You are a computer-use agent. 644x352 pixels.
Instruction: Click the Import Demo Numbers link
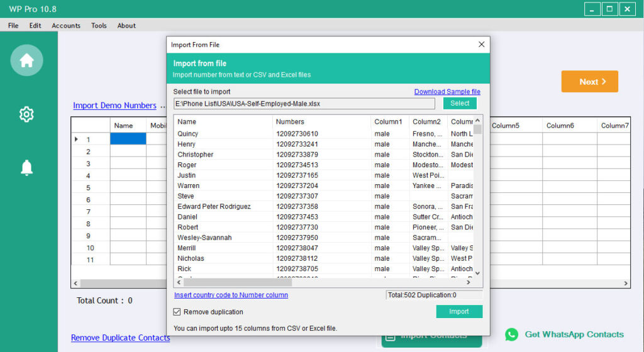114,106
